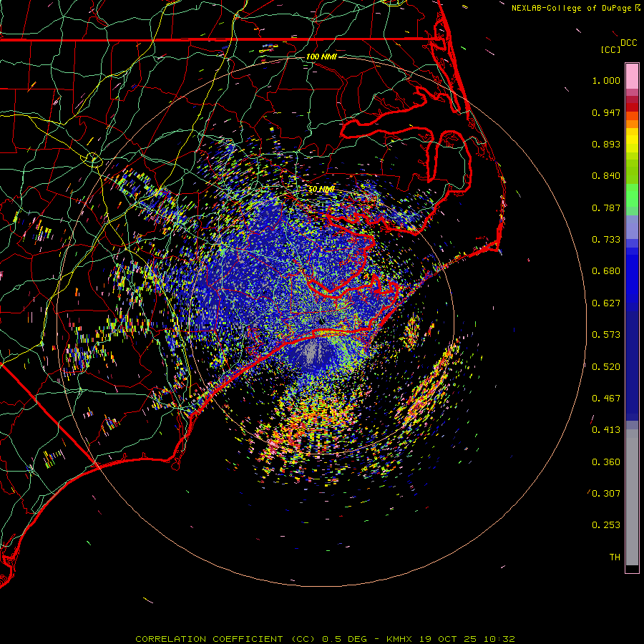Viewport: 644px width, 644px height.
Task: Click the bright green segment of color bar
Action: (x=632, y=195)
